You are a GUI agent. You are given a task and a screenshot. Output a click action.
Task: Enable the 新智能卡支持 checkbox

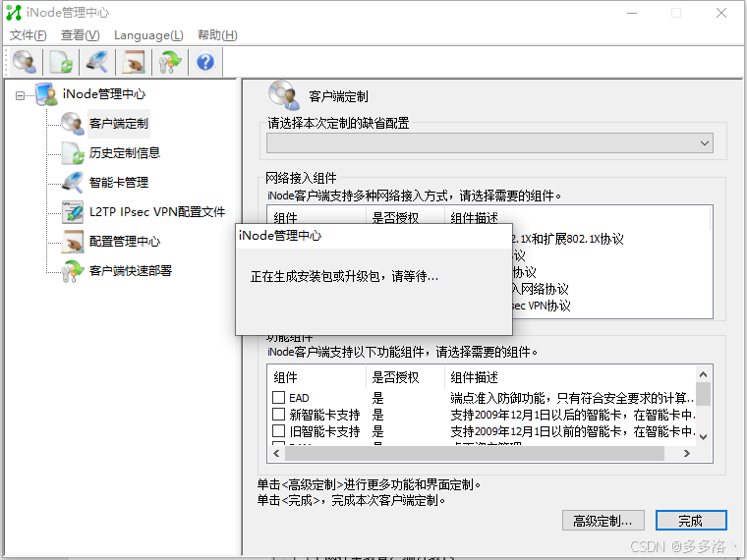[x=278, y=415]
